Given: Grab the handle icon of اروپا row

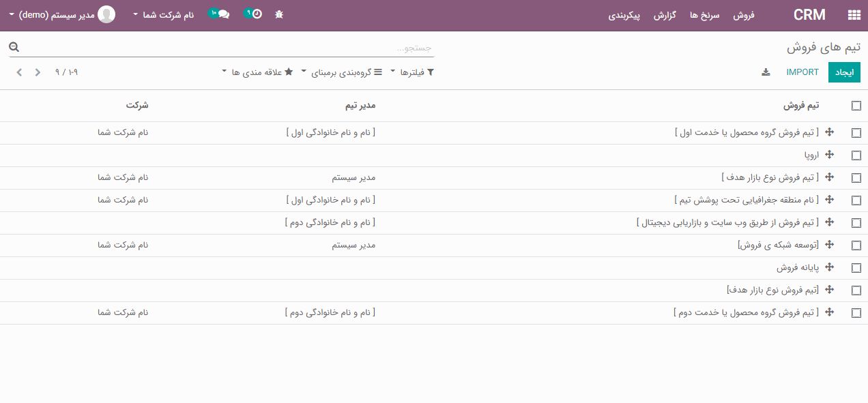Looking at the screenshot, I should [830, 155].
